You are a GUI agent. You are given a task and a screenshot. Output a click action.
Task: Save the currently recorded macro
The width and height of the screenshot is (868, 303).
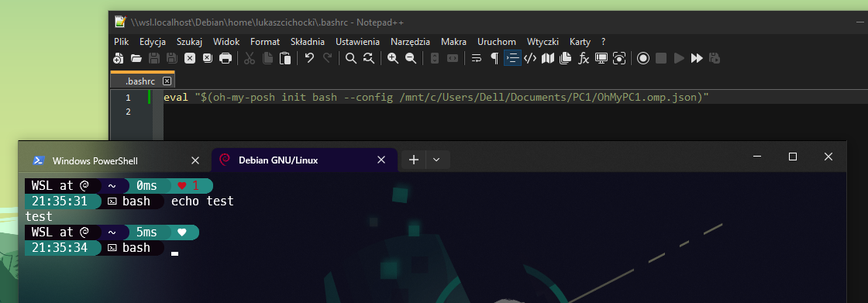(x=714, y=58)
